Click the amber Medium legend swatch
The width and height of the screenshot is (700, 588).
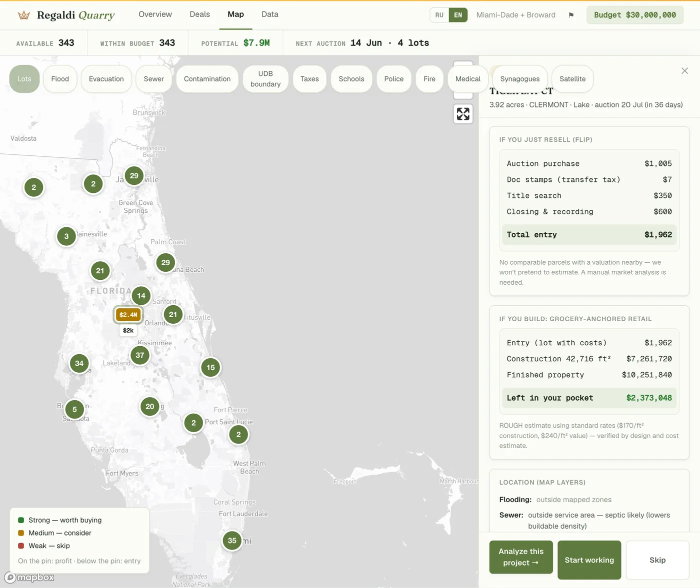coord(21,533)
